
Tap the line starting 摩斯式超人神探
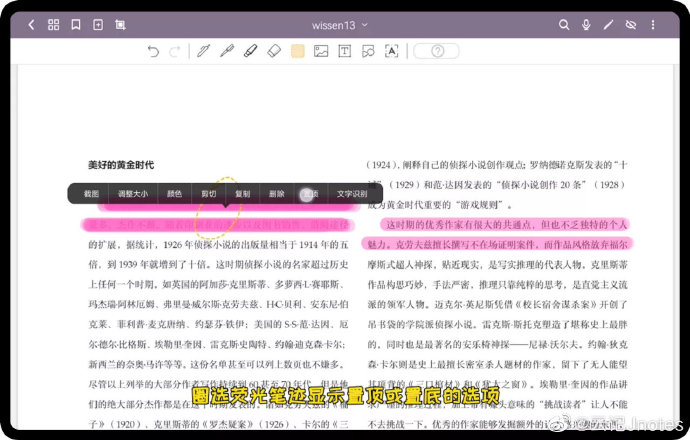coord(497,264)
